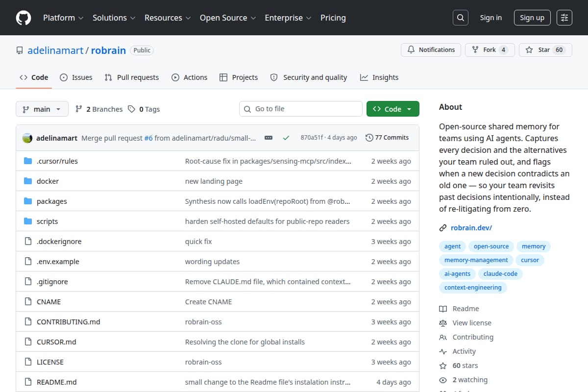Viewport: 588px width, 392px height.
Task: Open the appearance settings icon next to Sign up
Action: [x=564, y=18]
